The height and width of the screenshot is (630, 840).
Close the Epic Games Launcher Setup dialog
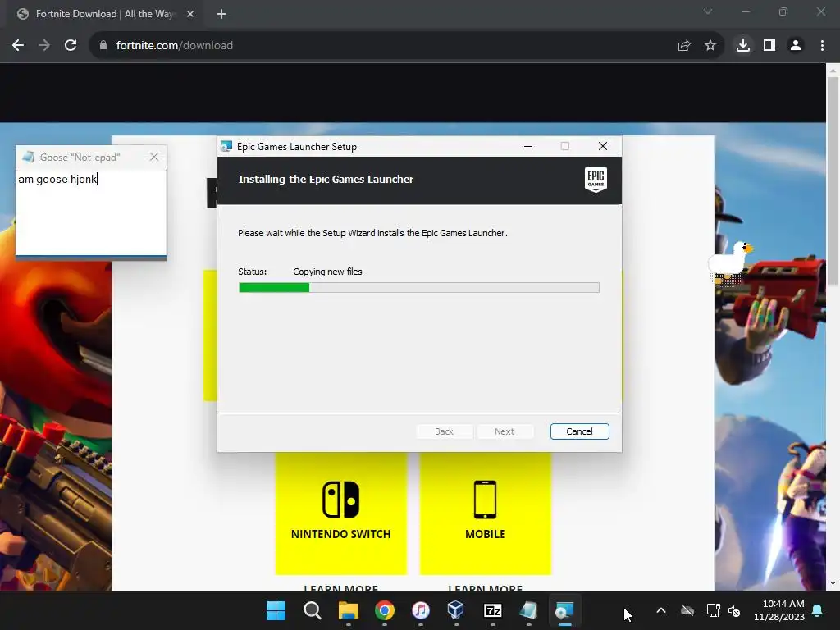(x=603, y=146)
